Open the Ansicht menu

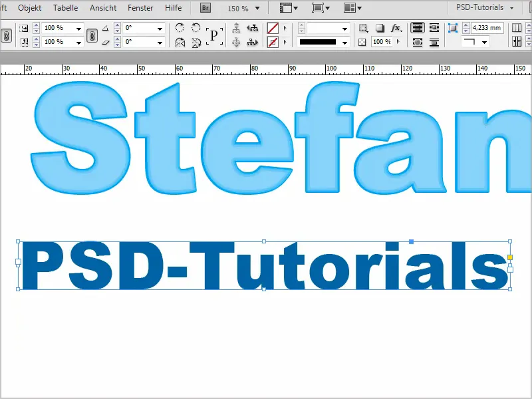(x=103, y=8)
